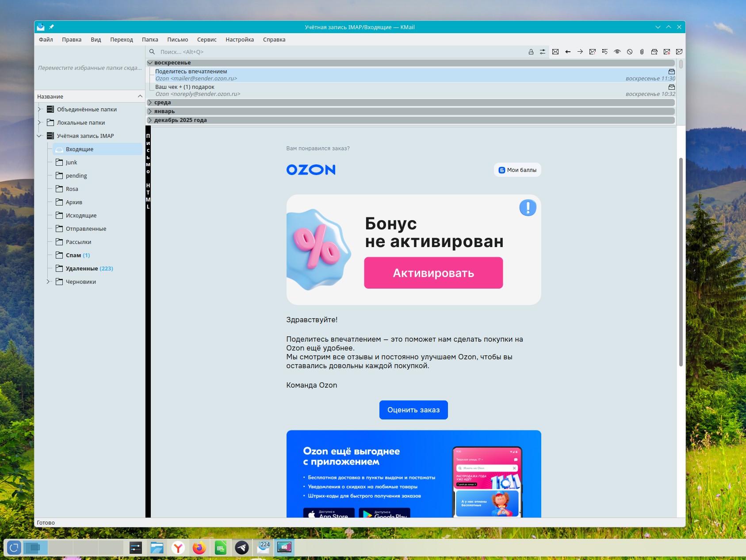Toggle action item messages filter

[605, 52]
